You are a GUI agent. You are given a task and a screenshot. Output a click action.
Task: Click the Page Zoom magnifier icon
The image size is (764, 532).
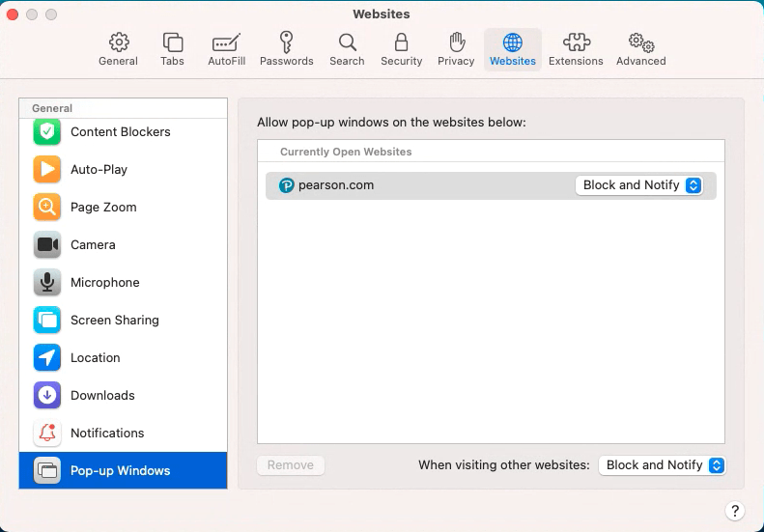(47, 207)
